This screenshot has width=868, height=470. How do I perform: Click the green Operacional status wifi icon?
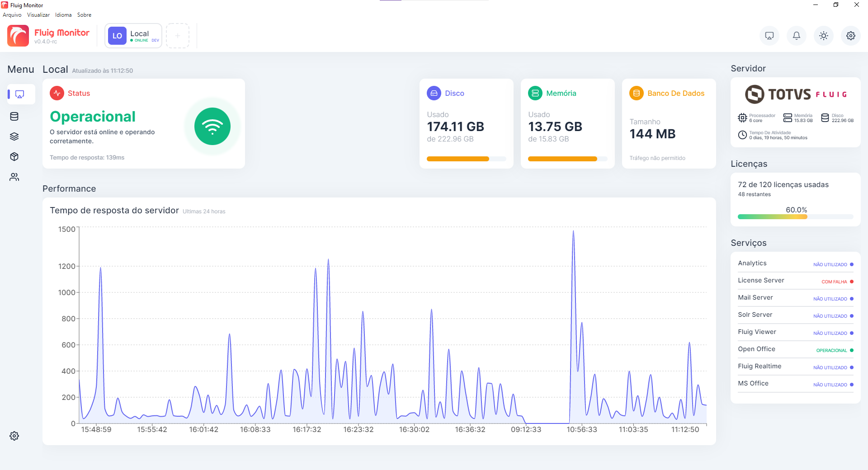(x=212, y=127)
